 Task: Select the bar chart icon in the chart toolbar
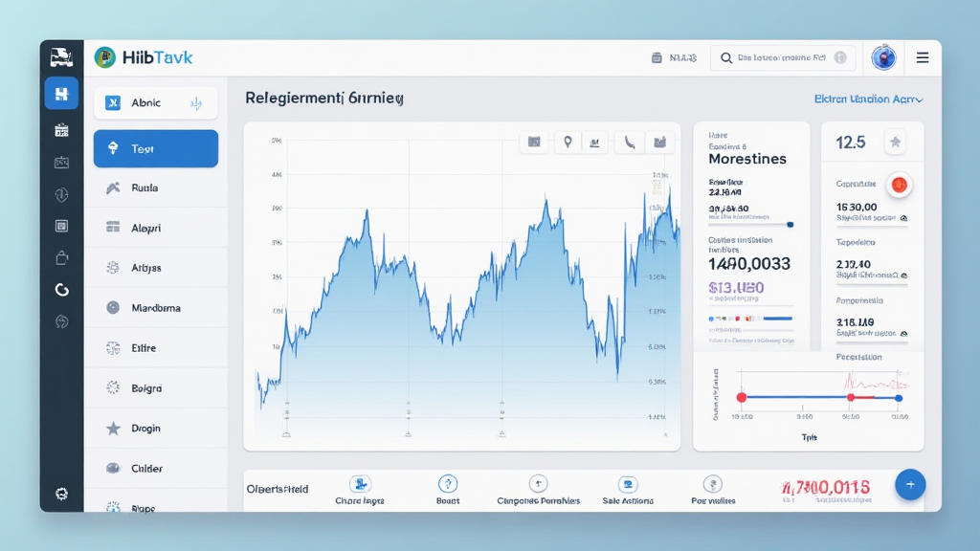pyautogui.click(x=595, y=141)
